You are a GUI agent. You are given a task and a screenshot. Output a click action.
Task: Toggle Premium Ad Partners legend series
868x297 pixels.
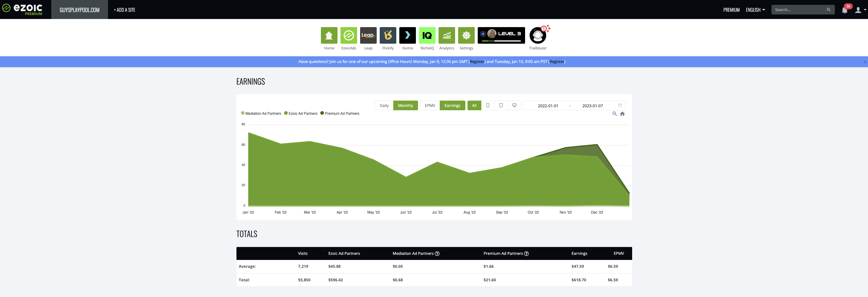click(x=340, y=114)
